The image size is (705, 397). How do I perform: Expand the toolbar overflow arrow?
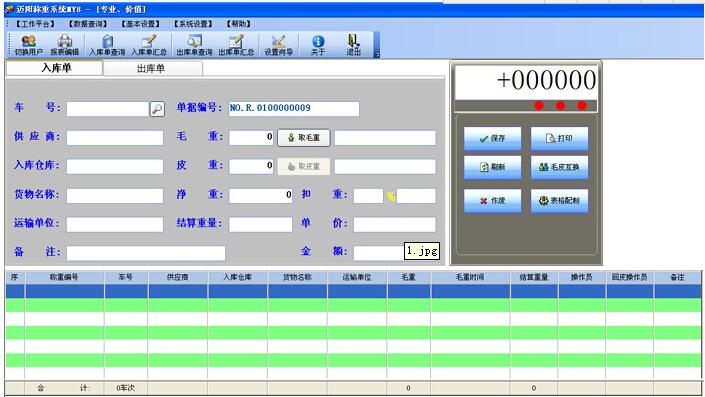(x=377, y=54)
